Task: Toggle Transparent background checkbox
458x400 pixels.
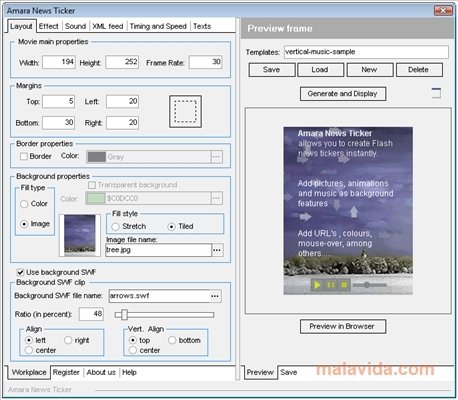Action: pyautogui.click(x=92, y=185)
